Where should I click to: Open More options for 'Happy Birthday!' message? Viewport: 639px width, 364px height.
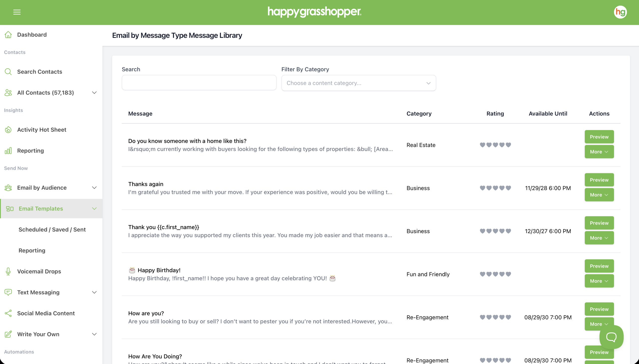(599, 281)
